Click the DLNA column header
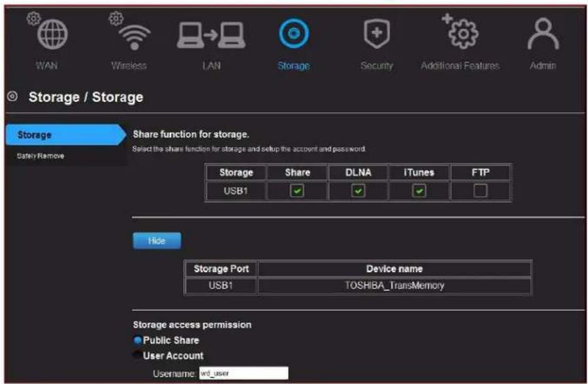 click(358, 172)
